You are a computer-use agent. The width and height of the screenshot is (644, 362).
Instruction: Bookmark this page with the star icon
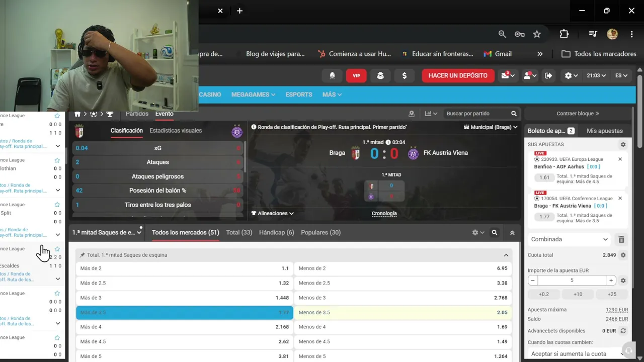pos(537,34)
